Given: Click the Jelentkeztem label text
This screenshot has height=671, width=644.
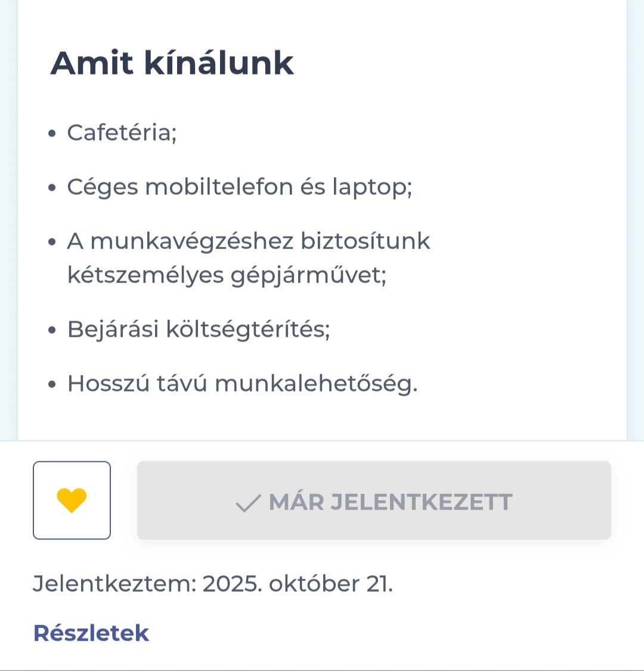Looking at the screenshot, I should coord(114,583).
